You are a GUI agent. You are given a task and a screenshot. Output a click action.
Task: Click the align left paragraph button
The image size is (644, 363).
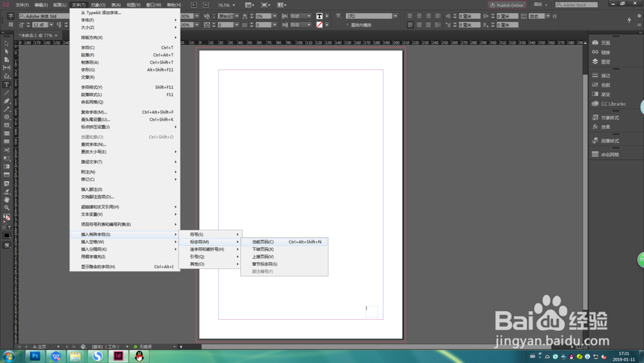410,16
